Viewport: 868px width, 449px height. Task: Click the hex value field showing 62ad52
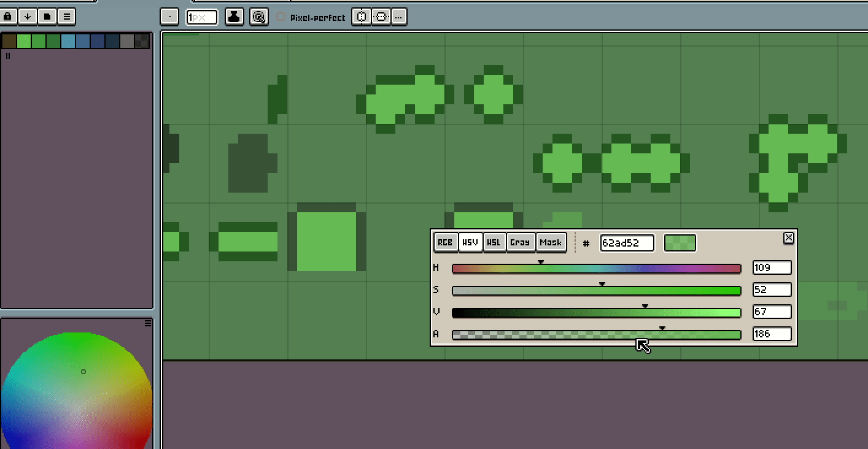pos(626,243)
